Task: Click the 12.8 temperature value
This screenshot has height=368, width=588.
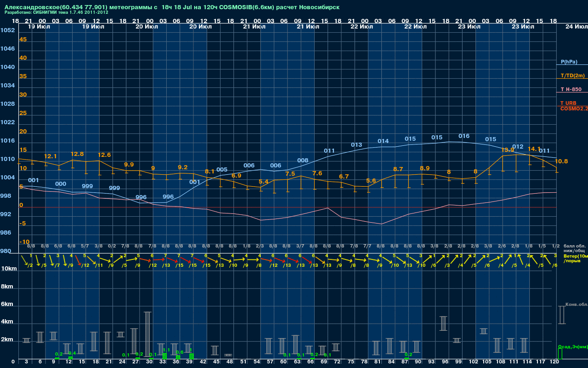Action: tap(77, 154)
